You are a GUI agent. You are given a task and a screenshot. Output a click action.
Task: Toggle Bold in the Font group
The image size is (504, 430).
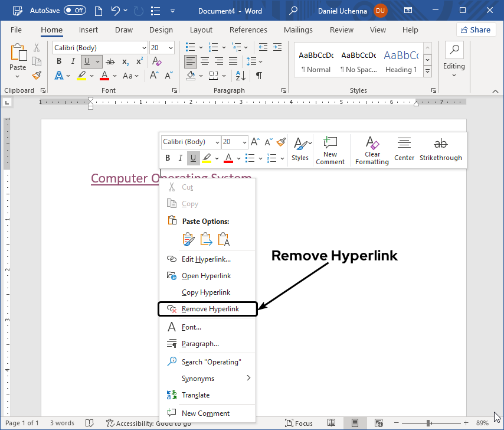click(58, 61)
